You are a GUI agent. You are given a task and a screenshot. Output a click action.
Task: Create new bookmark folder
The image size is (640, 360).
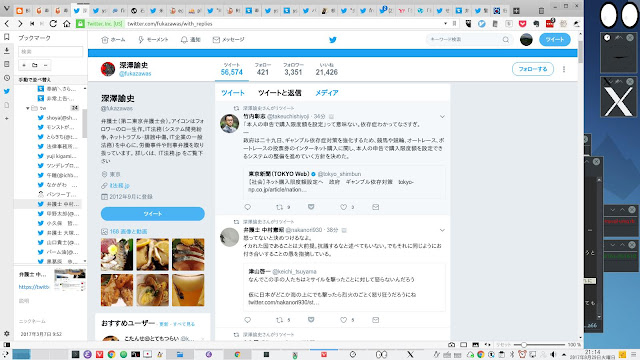35,65
